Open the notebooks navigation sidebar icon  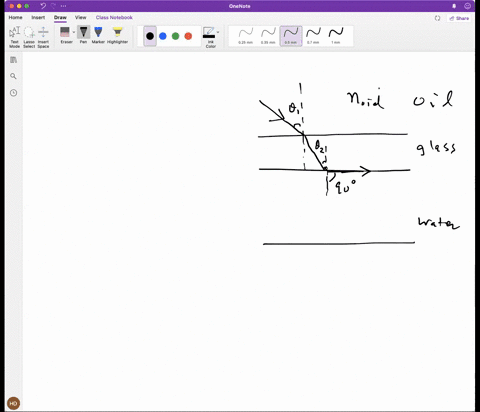pyautogui.click(x=13, y=60)
